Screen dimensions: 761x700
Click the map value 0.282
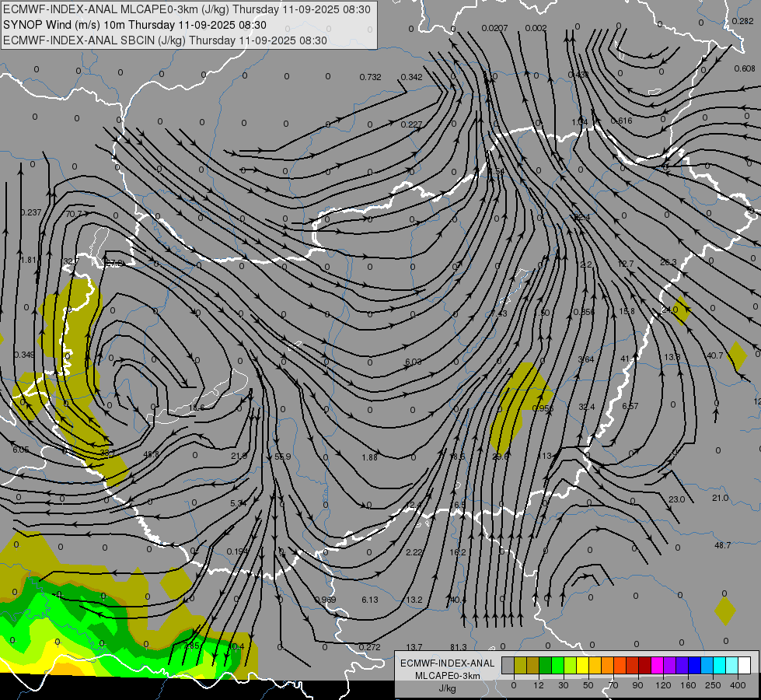click(743, 21)
